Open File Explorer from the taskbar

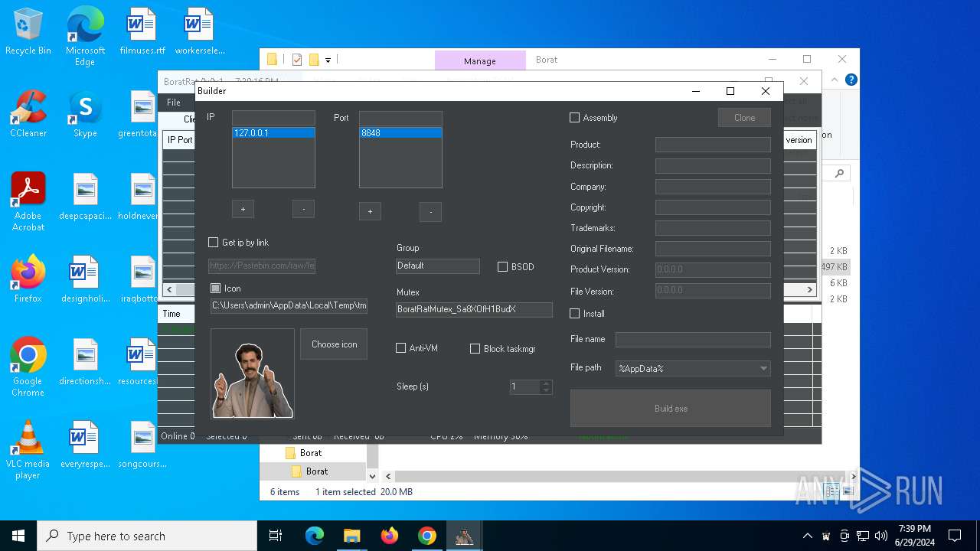pyautogui.click(x=351, y=536)
